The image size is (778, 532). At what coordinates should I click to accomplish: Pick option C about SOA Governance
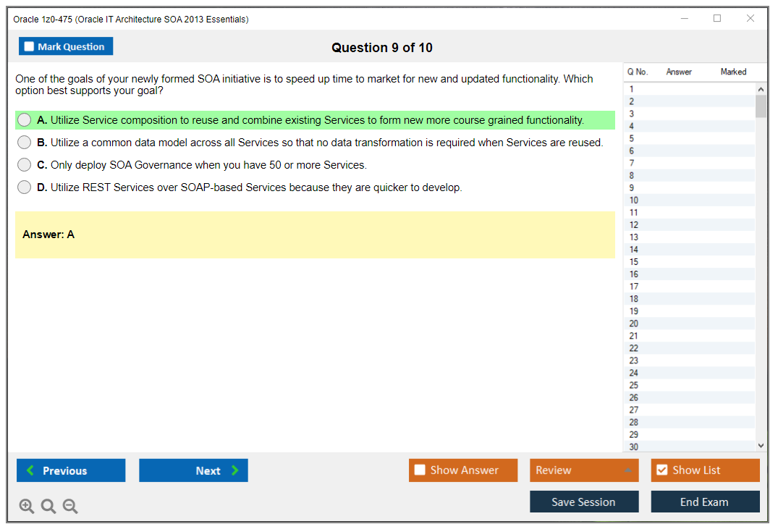coord(25,165)
